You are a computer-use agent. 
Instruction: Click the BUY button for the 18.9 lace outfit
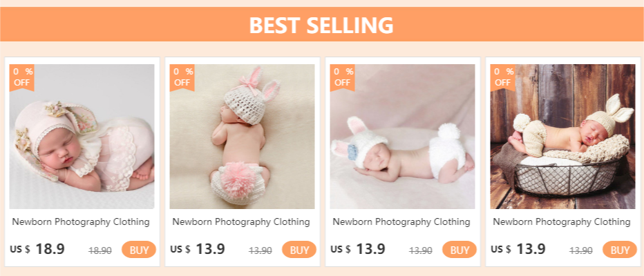coord(139,250)
